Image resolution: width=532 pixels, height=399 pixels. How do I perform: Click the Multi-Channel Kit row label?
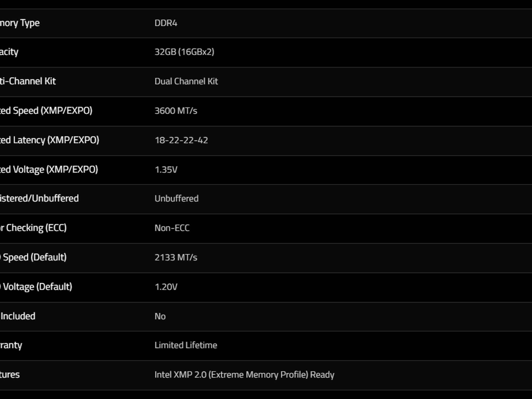[28, 81]
